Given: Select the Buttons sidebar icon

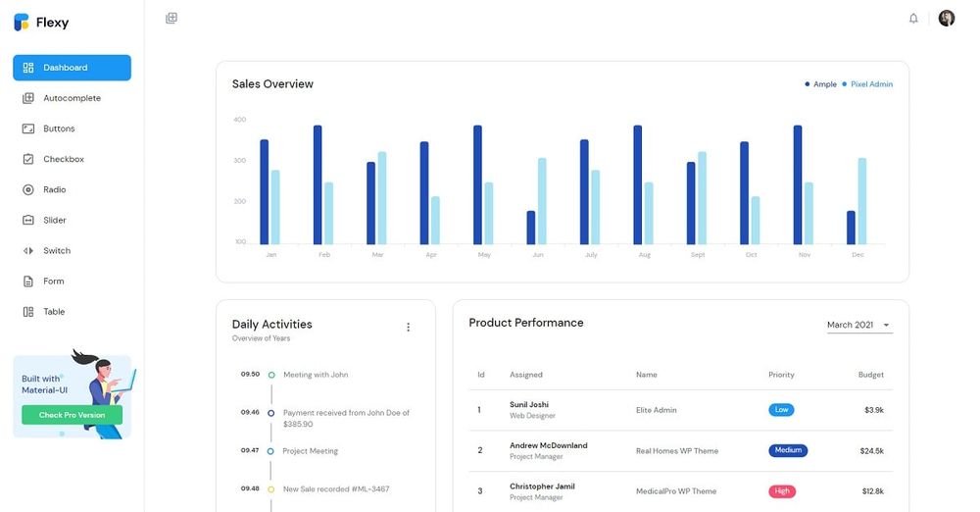Looking at the screenshot, I should (28, 128).
